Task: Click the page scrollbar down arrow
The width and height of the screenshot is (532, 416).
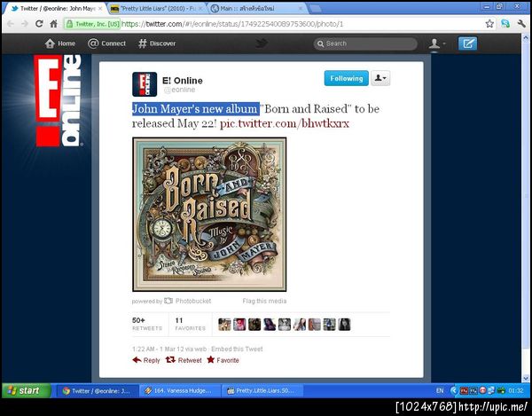Action: tap(526, 378)
